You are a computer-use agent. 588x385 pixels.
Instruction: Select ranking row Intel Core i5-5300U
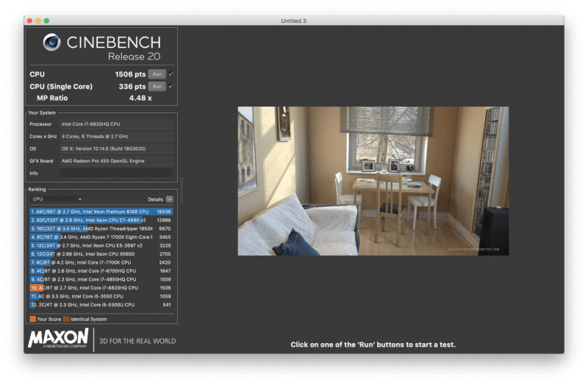point(101,305)
